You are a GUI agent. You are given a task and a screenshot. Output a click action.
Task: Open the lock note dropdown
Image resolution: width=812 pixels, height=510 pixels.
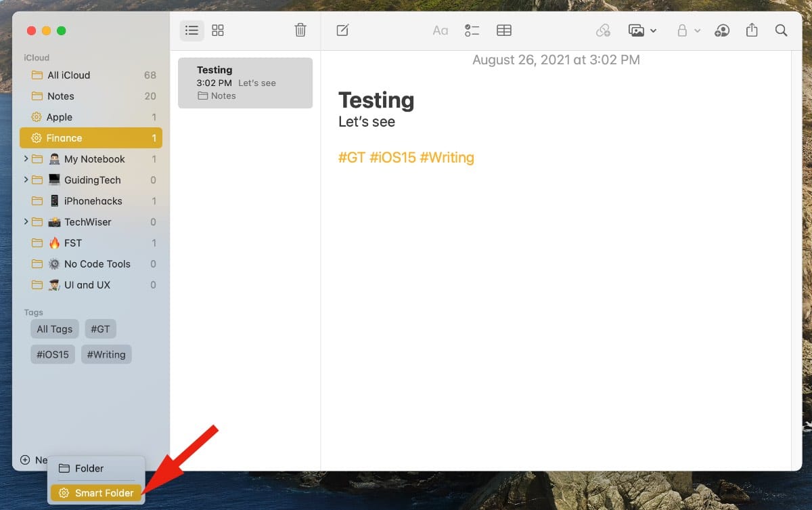[x=688, y=30]
